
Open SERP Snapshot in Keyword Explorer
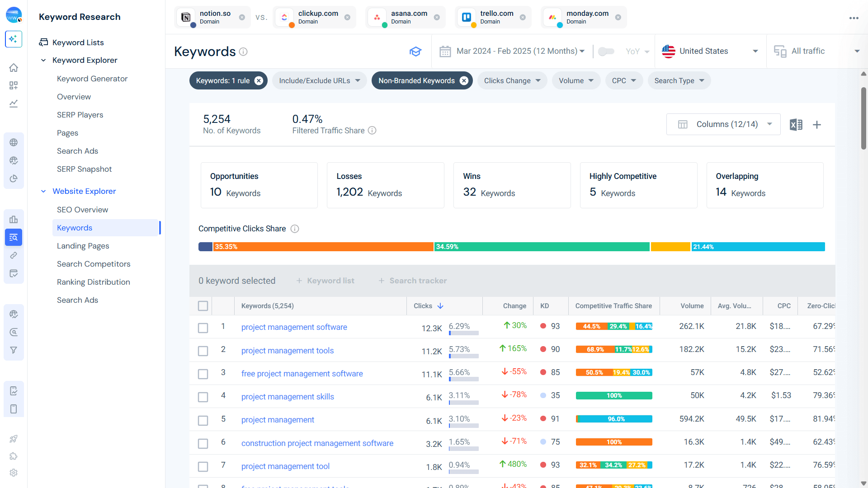point(84,169)
